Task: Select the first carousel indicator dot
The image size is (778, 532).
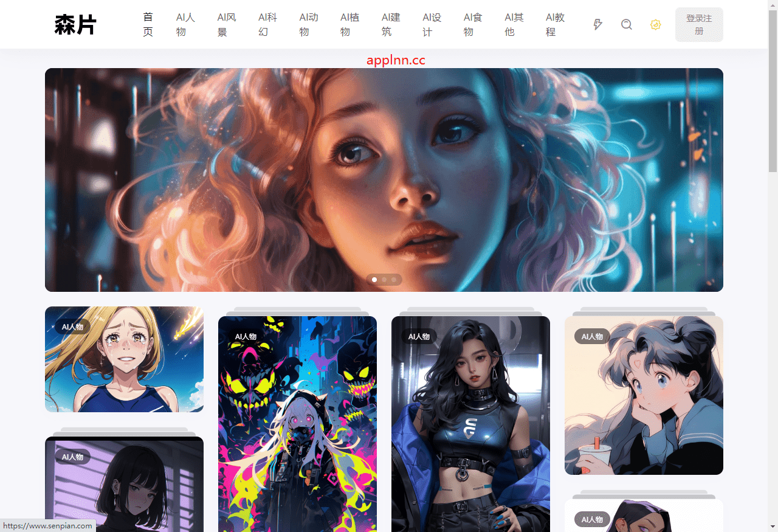Action: pos(374,280)
